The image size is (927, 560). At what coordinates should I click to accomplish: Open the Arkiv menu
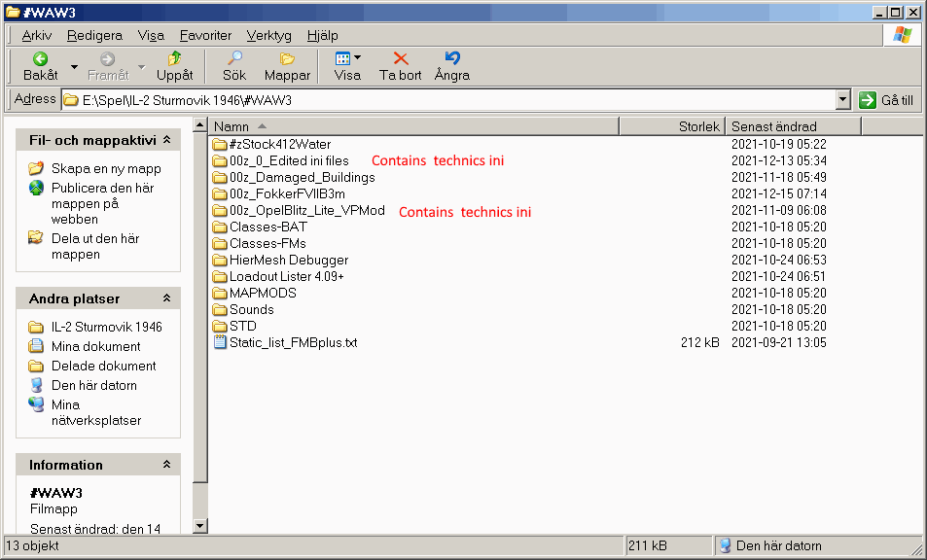(37, 35)
